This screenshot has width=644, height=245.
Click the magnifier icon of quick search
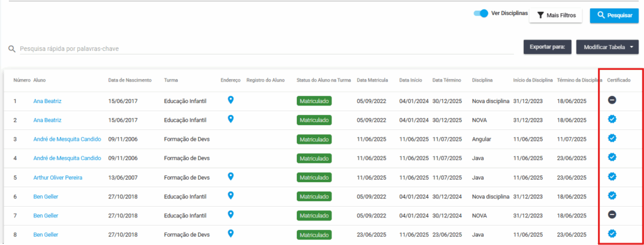tap(13, 49)
